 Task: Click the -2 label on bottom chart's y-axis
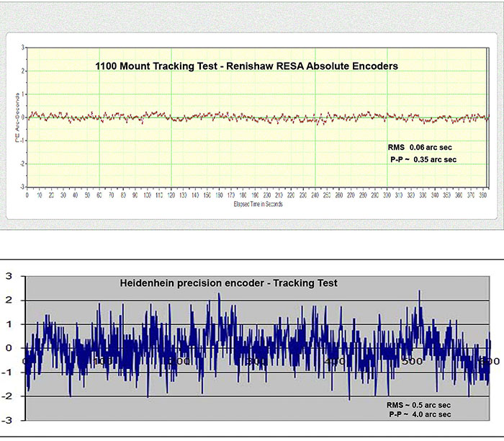[x=6, y=396]
